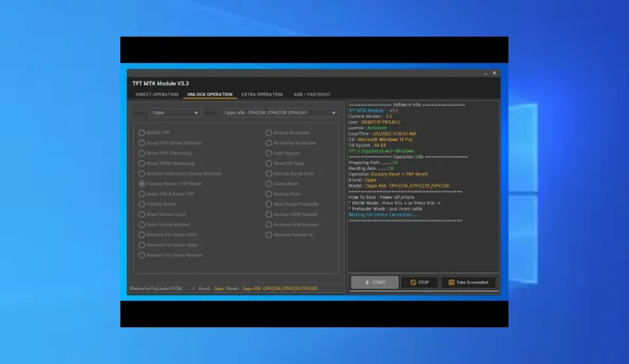The width and height of the screenshot is (629, 364).
Task: Open the UNLOCK OPERATION tab
Action: coord(210,95)
